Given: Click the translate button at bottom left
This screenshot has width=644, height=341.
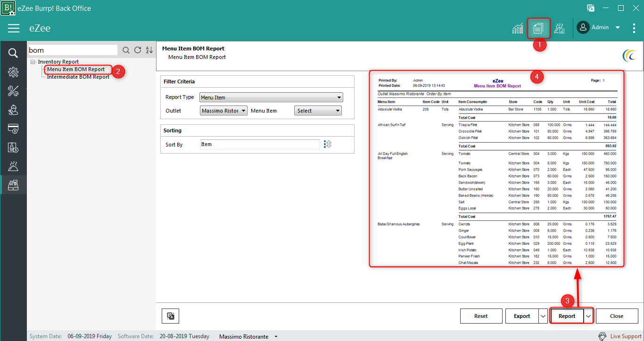Looking at the screenshot, I should coord(170,317).
